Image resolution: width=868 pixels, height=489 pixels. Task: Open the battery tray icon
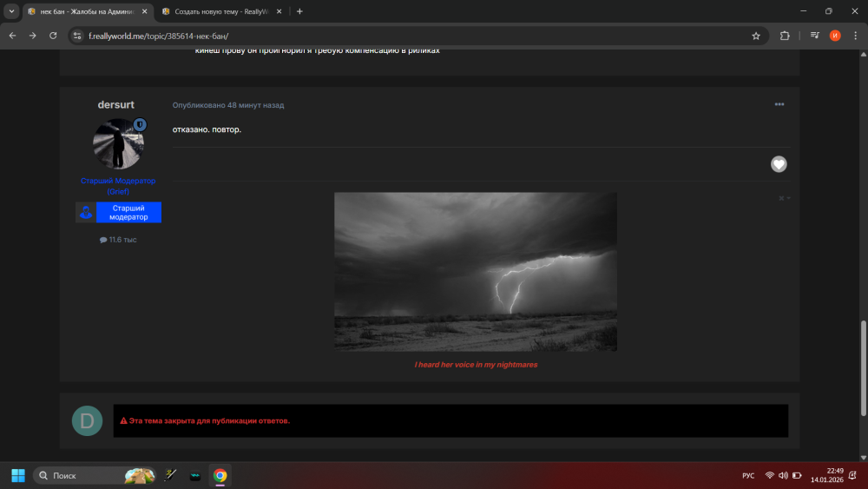click(797, 476)
